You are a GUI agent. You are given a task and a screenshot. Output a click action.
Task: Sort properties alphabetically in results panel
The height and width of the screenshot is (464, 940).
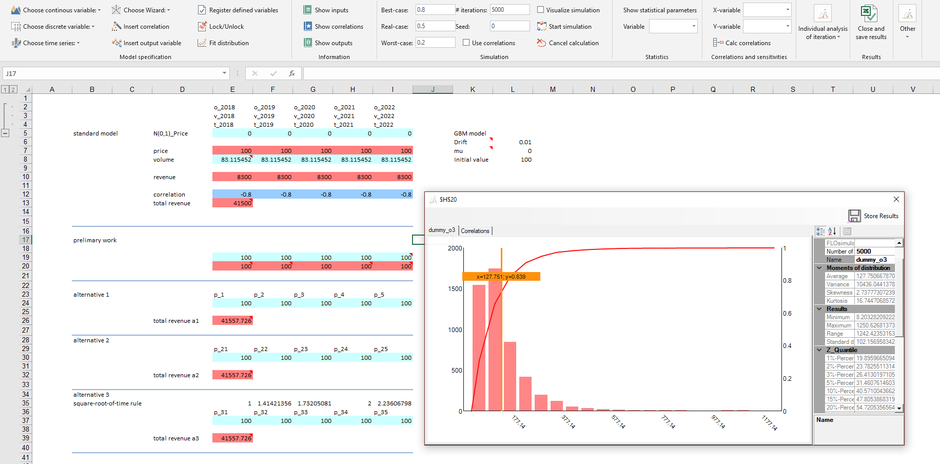click(832, 231)
